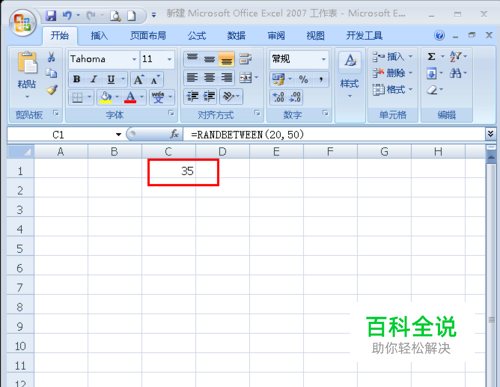
Task: Expand the 样式 styles gallery
Action: point(349,76)
